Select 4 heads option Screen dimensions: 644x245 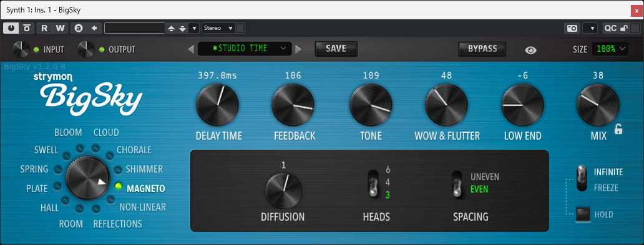click(x=388, y=182)
